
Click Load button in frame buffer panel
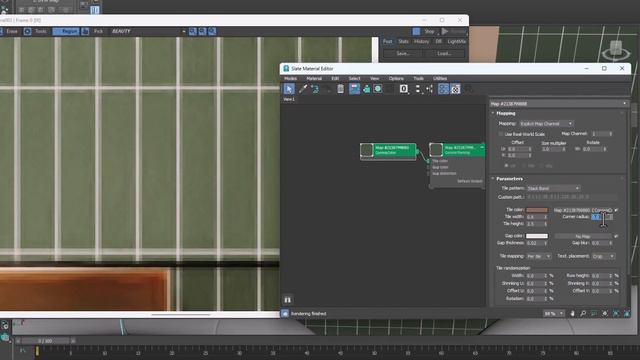click(x=444, y=53)
